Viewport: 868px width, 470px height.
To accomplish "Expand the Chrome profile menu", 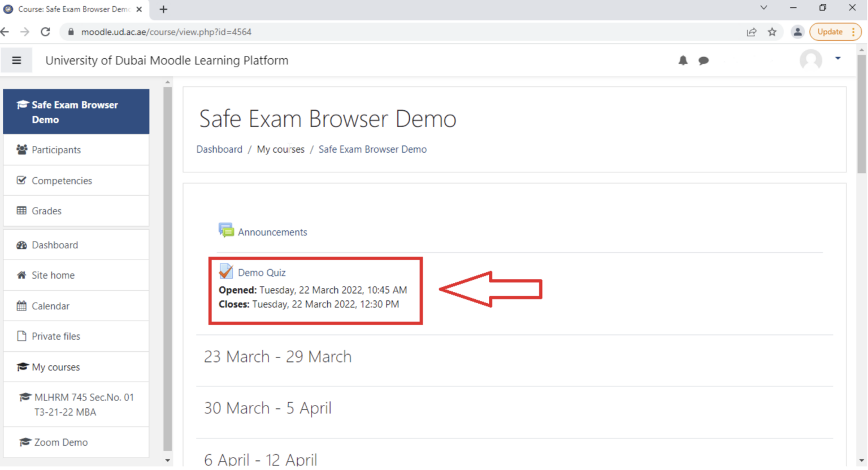I will tap(797, 32).
